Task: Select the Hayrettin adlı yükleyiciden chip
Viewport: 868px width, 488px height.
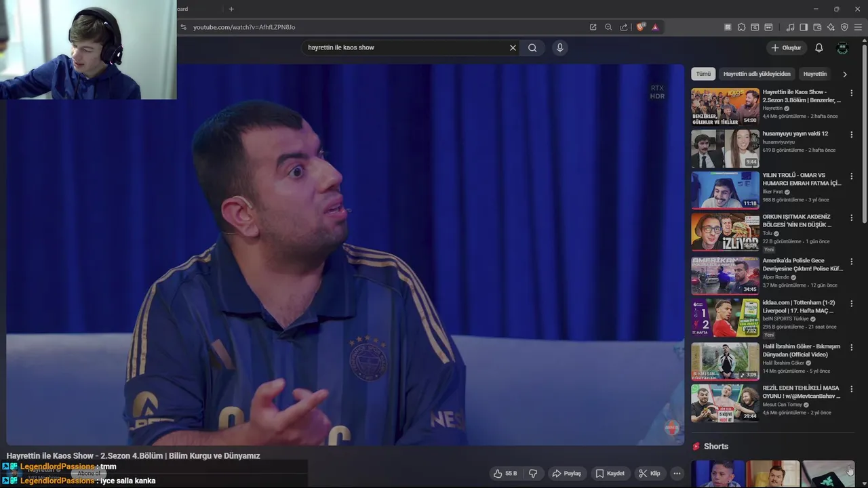Action: point(757,74)
